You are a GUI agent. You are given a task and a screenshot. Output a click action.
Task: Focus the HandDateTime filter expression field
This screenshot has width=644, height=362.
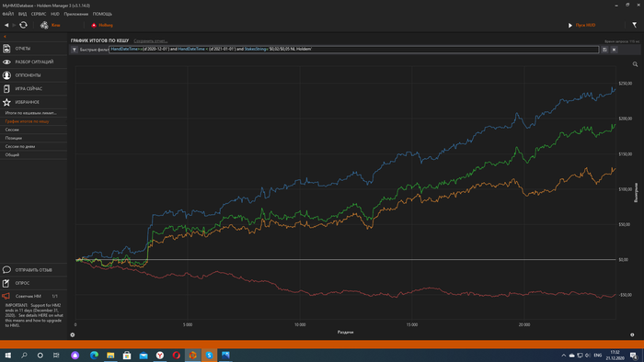[x=353, y=50]
